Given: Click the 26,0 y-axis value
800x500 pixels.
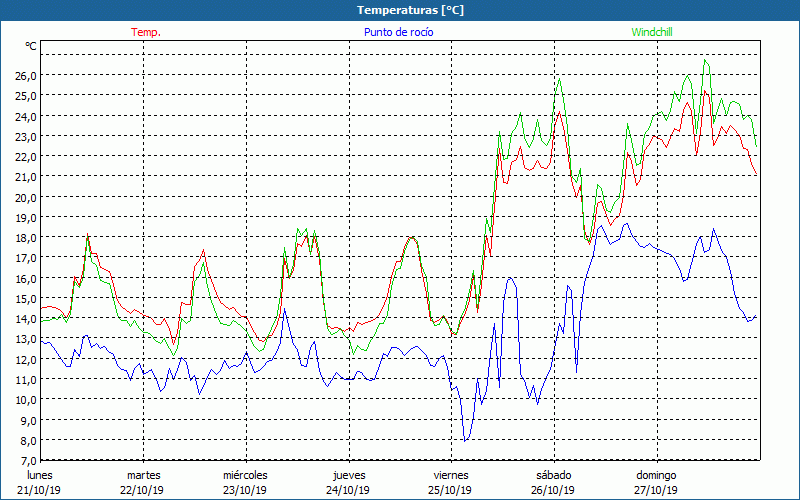Looking at the screenshot, I should [x=26, y=76].
